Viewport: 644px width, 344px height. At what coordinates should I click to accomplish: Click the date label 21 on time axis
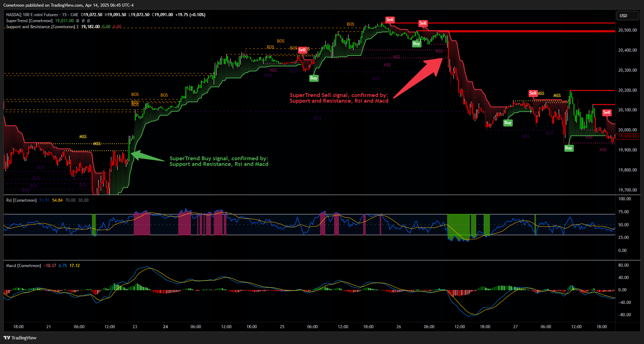(48, 327)
